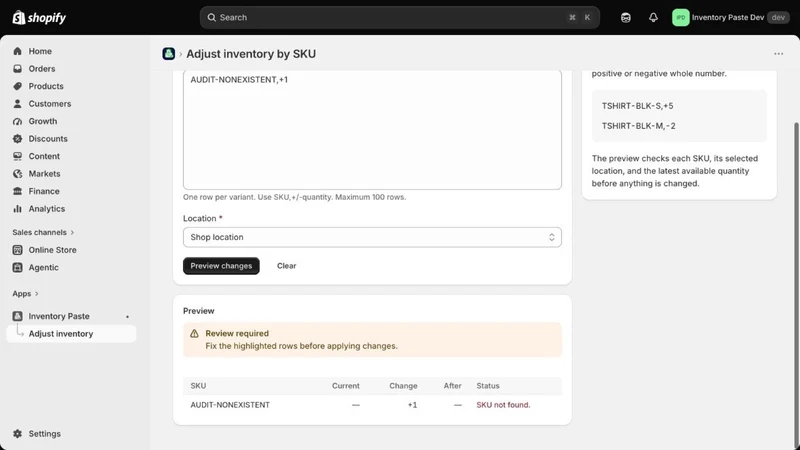Open the Analytics bar chart icon
Viewport: 800px width, 450px height.
(x=17, y=209)
